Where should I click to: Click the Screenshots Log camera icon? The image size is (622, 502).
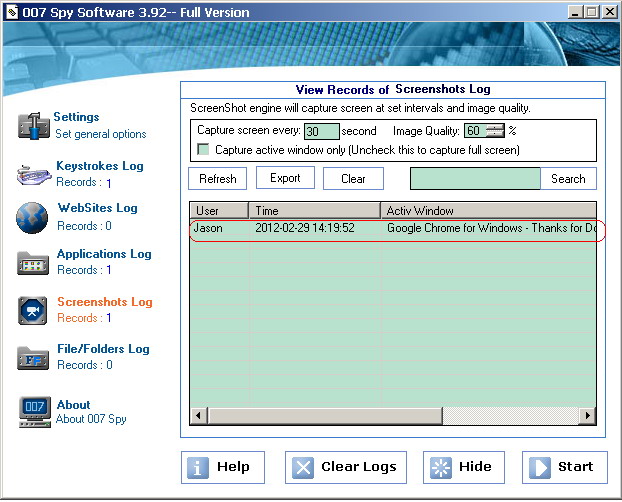[33, 311]
